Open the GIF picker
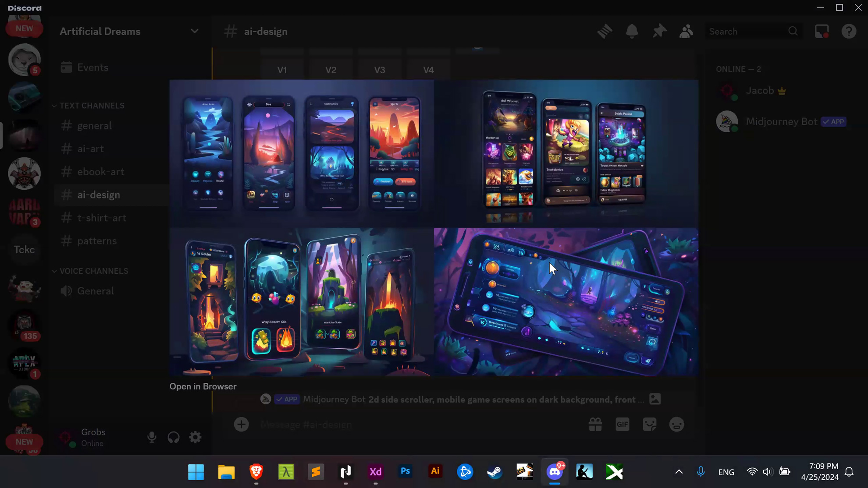Image resolution: width=868 pixels, height=488 pixels. (x=622, y=424)
